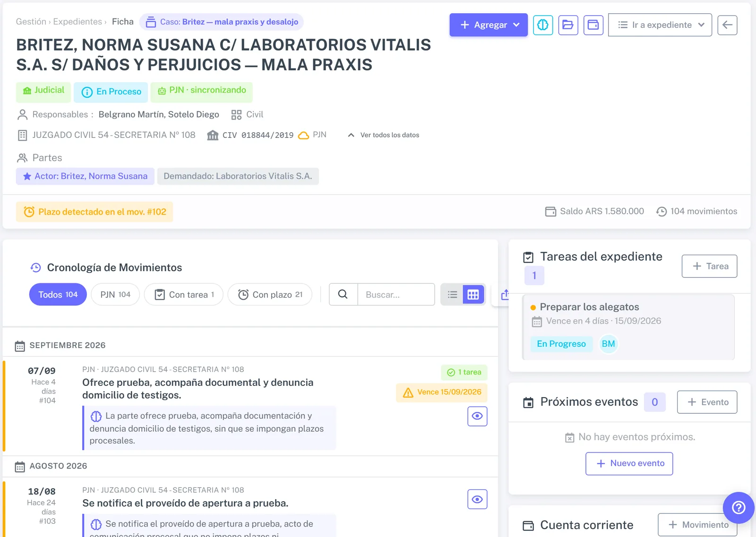Click the Cuenta corriente wallet icon
The image size is (756, 537).
point(528,526)
